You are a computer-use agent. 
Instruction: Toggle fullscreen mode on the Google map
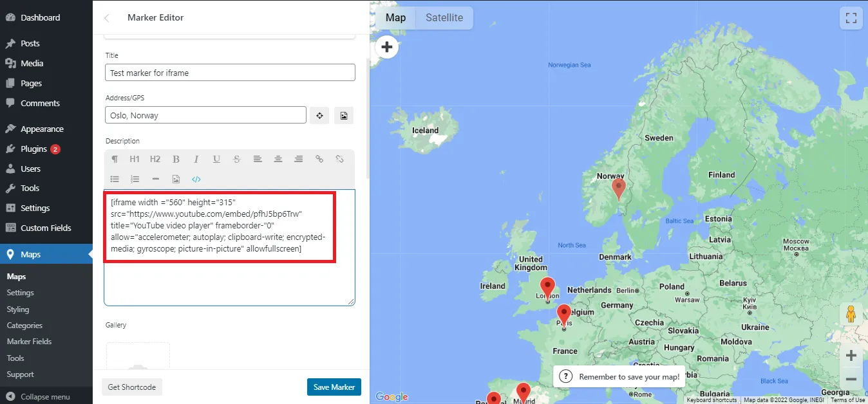tap(851, 18)
